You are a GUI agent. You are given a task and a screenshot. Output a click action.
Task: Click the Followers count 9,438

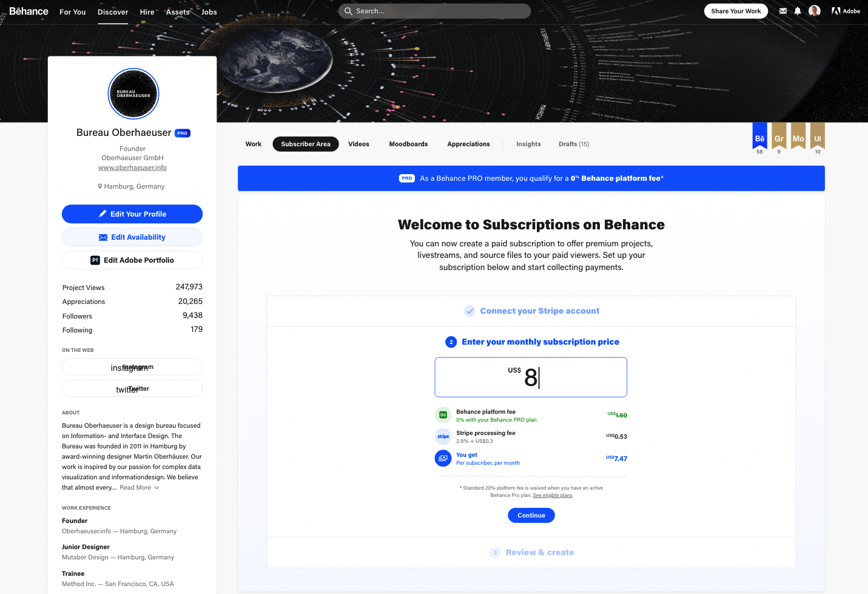click(192, 316)
